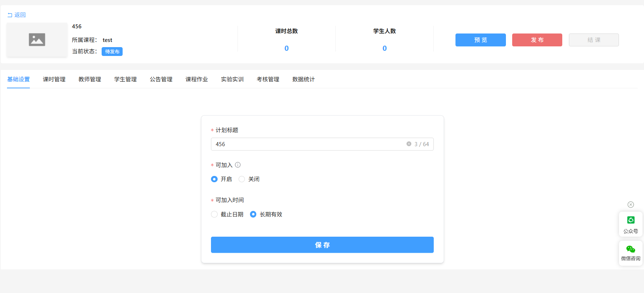The width and height of the screenshot is (644, 293).
Task: Open the 微信咨询 WeChat widget
Action: (x=630, y=253)
